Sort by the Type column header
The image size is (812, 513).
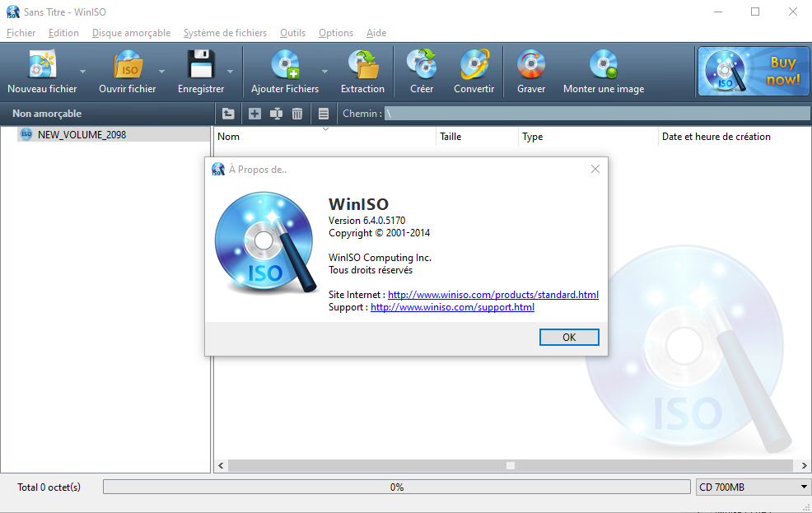tap(588, 137)
